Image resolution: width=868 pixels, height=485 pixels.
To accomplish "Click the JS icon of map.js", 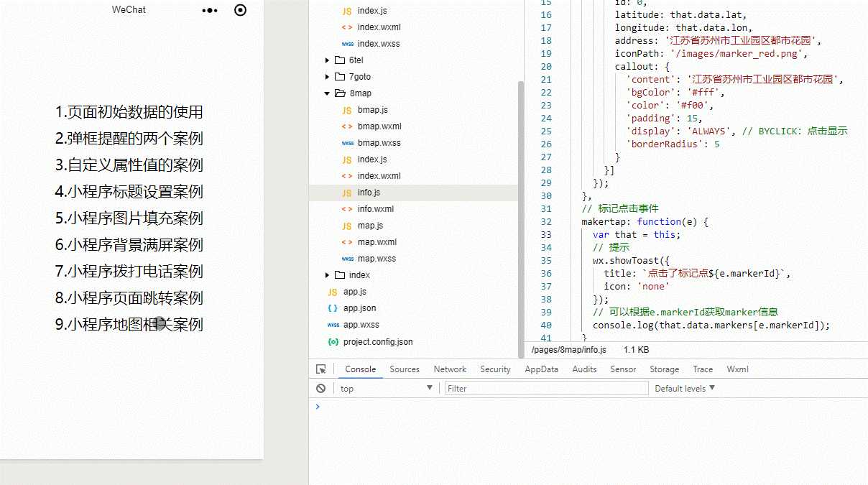I will 347,226.
